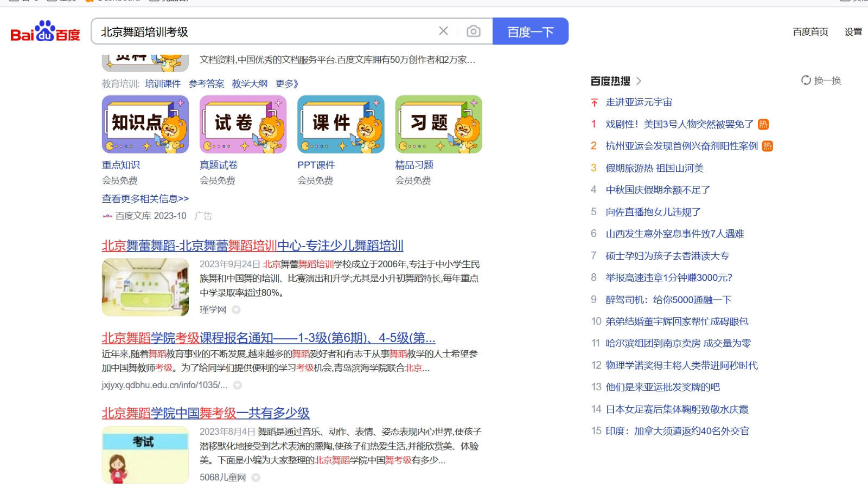Click the 培训课件 category link
Viewport: 868px width, 489px height.
163,83
